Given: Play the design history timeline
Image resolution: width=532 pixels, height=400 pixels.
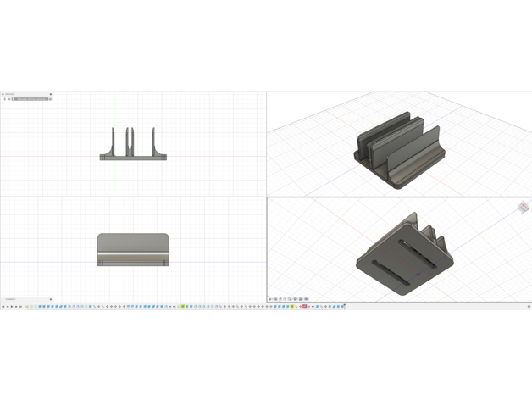Looking at the screenshot, I should 13,307.
